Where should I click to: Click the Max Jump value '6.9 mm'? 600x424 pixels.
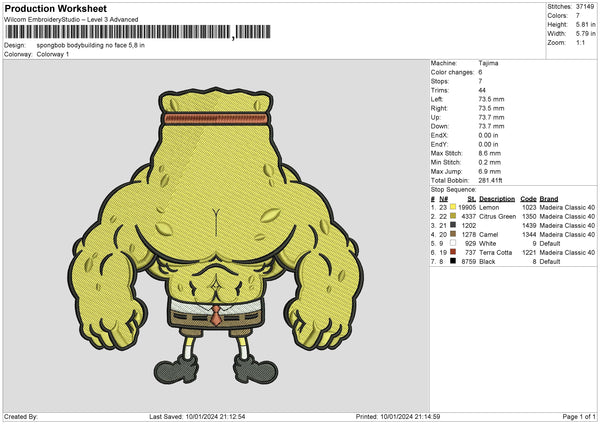click(x=489, y=171)
